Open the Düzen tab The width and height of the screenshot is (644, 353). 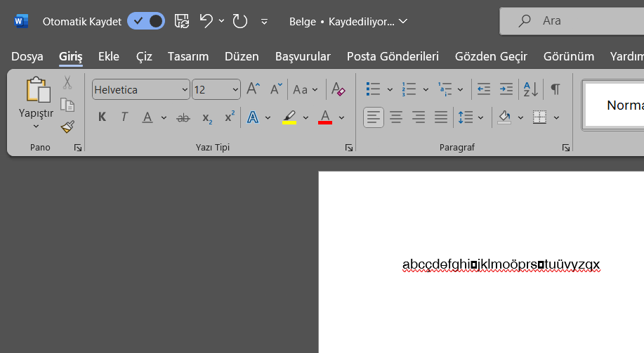[242, 56]
